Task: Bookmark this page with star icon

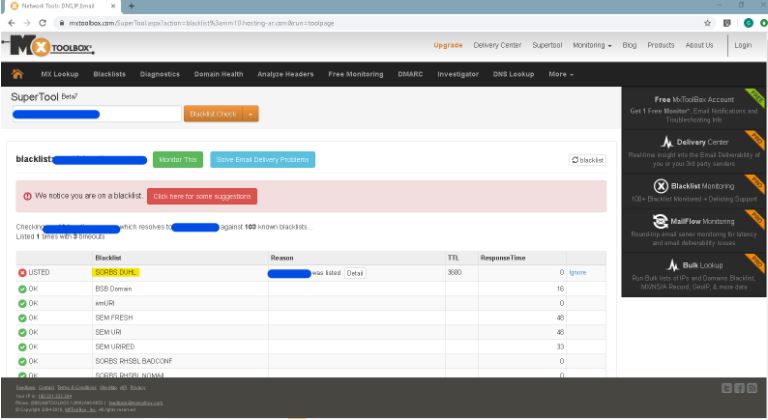Action: coord(707,23)
